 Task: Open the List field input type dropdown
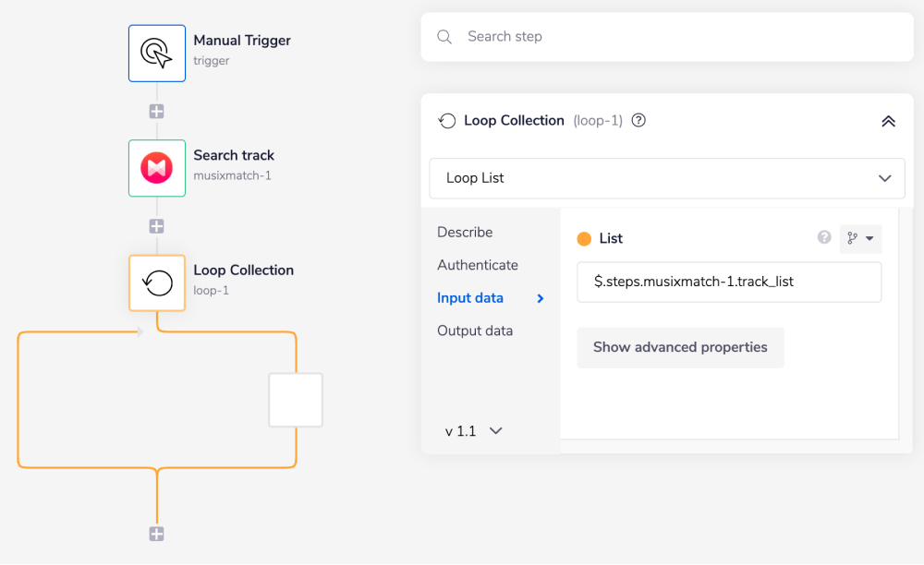(x=860, y=238)
